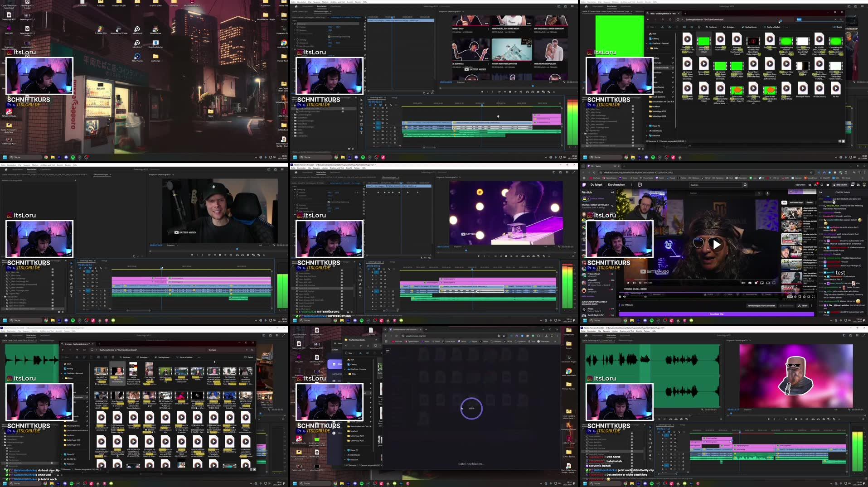
Task: Make the Twitch clip player fullscreen
Action: coord(813,297)
